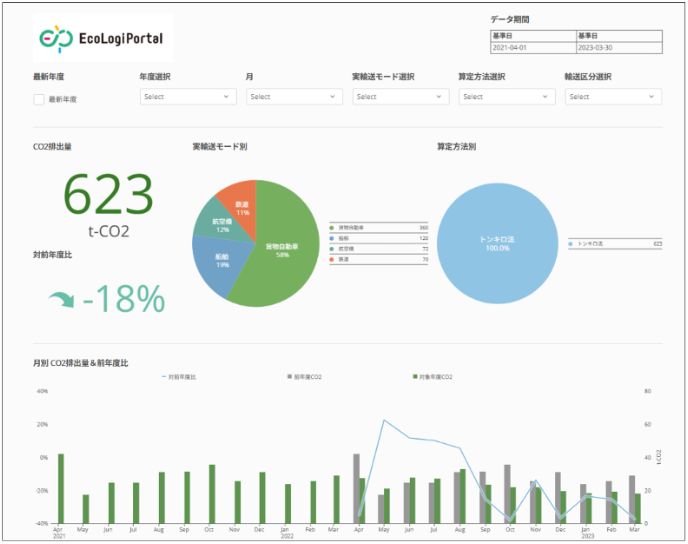The image size is (688, 544).
Task: Open the 算定方法選択 dropdown
Action: [x=506, y=97]
